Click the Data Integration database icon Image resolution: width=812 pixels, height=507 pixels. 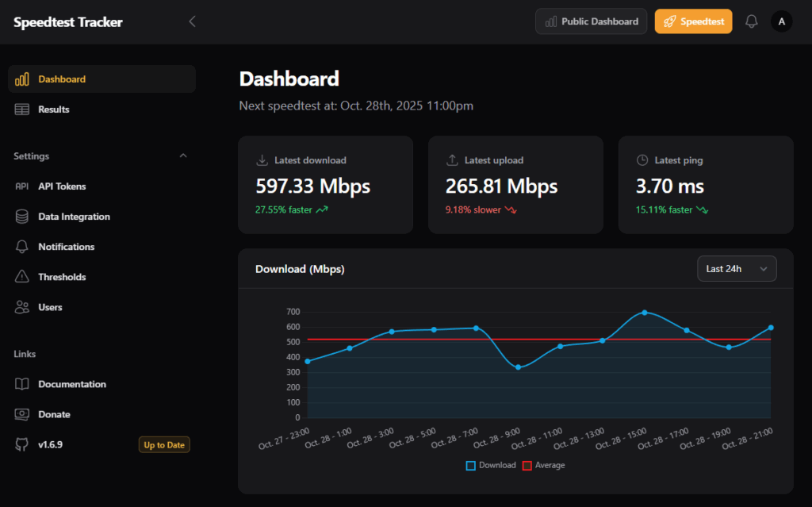22,217
